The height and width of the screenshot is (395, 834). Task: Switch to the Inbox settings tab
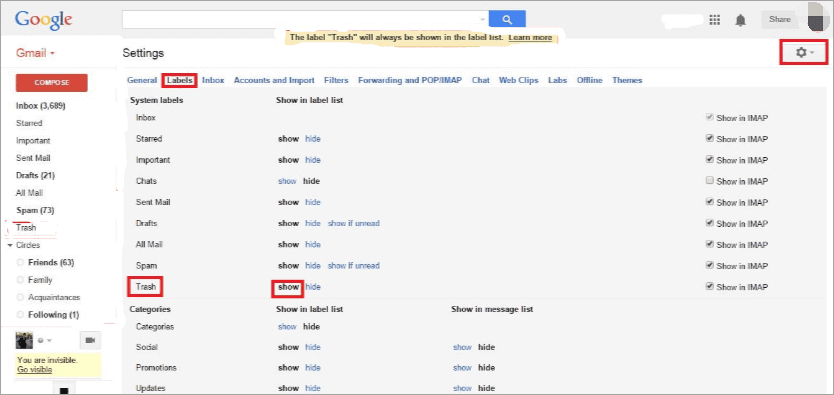[213, 80]
